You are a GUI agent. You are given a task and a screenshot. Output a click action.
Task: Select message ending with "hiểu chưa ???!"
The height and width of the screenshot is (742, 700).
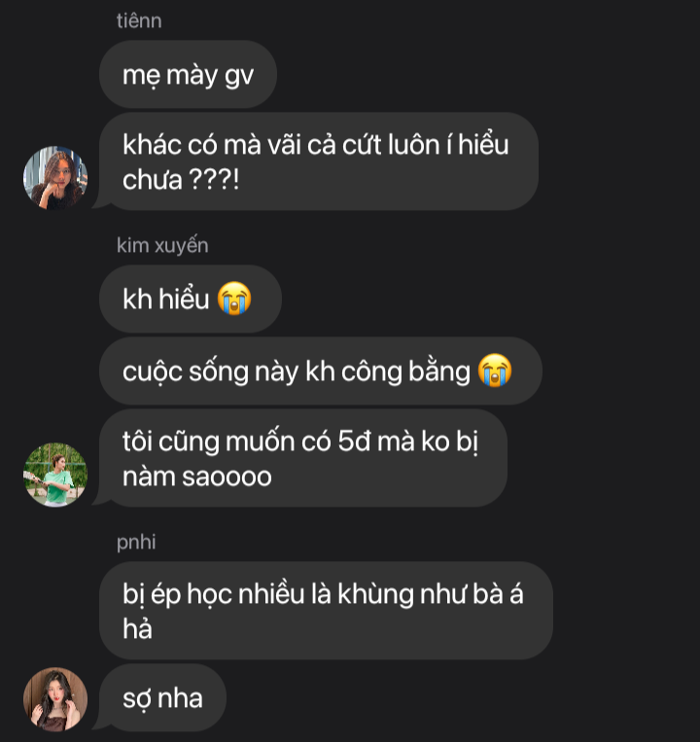(x=319, y=161)
